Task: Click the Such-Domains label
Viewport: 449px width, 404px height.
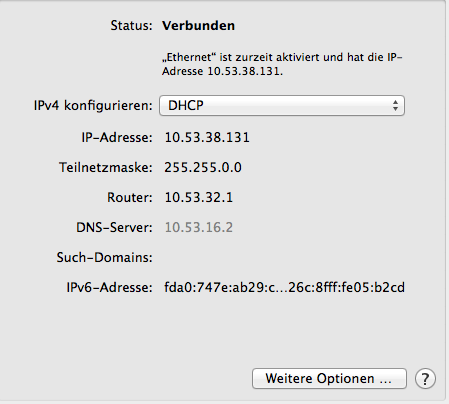Action: (x=104, y=257)
